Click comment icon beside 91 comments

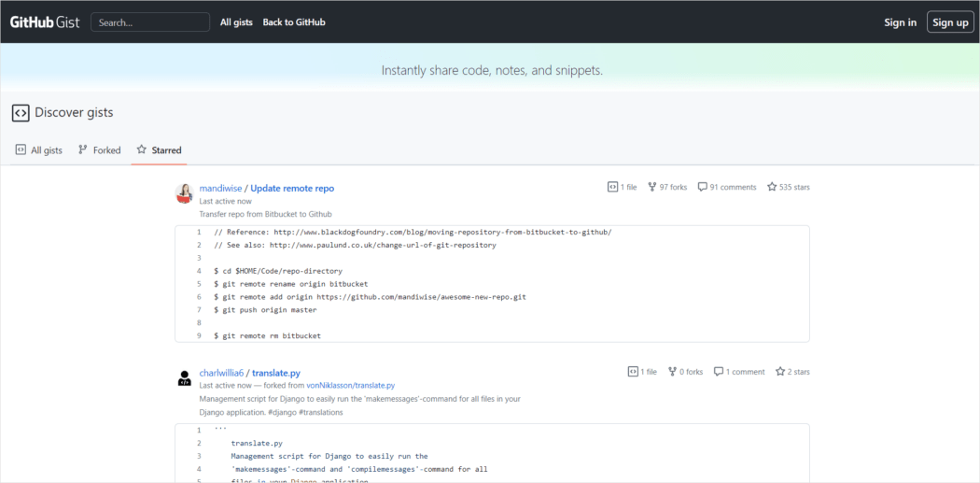tap(703, 187)
